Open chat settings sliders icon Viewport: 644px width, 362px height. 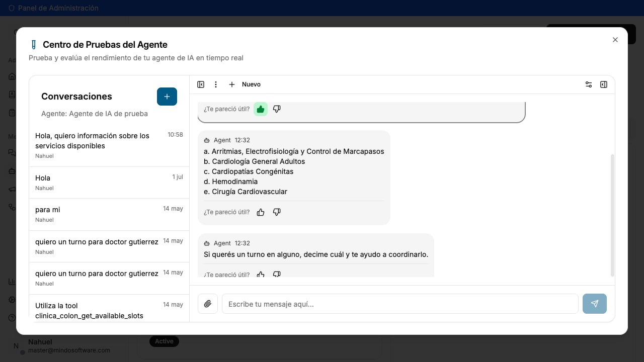[589, 84]
